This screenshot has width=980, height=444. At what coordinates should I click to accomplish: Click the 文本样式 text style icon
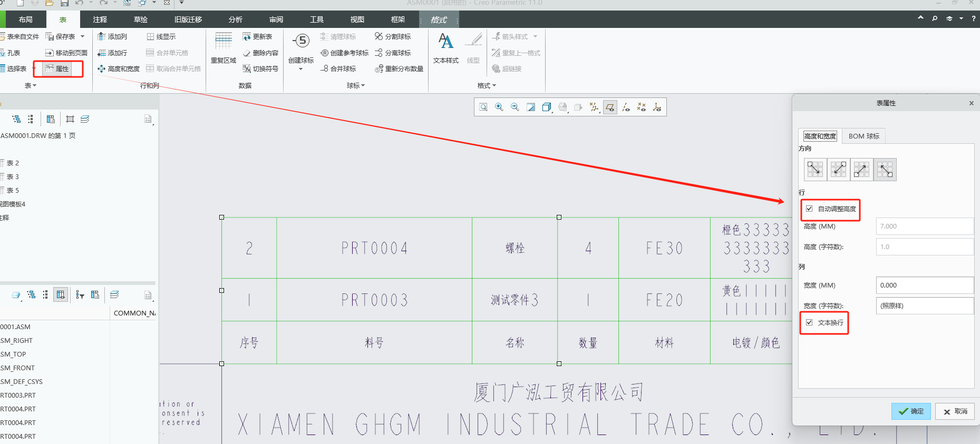coord(445,42)
